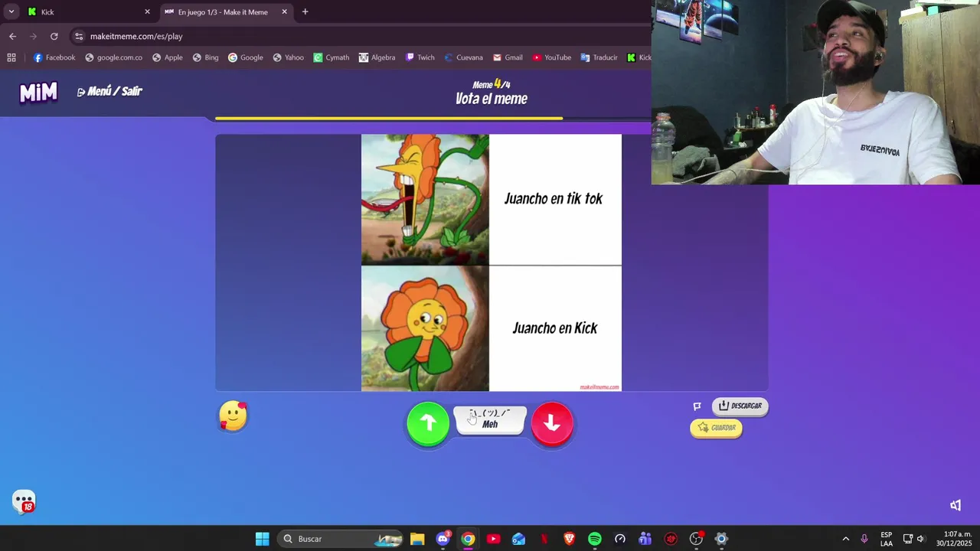The height and width of the screenshot is (551, 980).
Task: Click the meme image thumbnail
Action: (491, 262)
